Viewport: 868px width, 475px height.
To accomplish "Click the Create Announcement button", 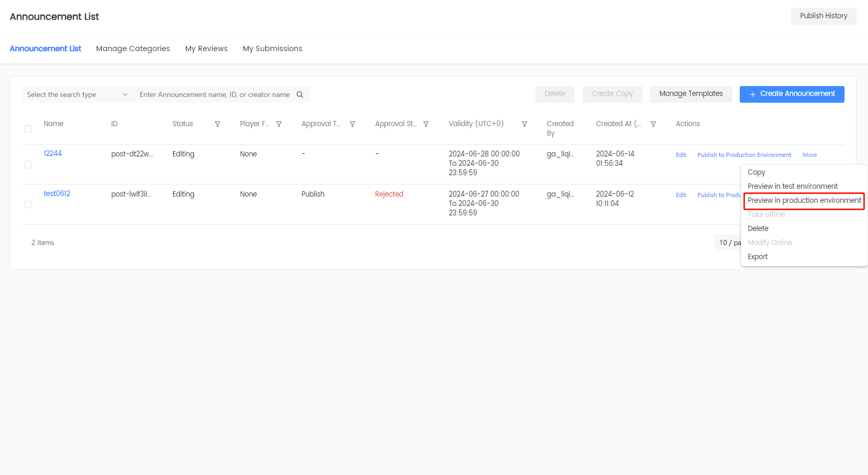I will pos(791,94).
